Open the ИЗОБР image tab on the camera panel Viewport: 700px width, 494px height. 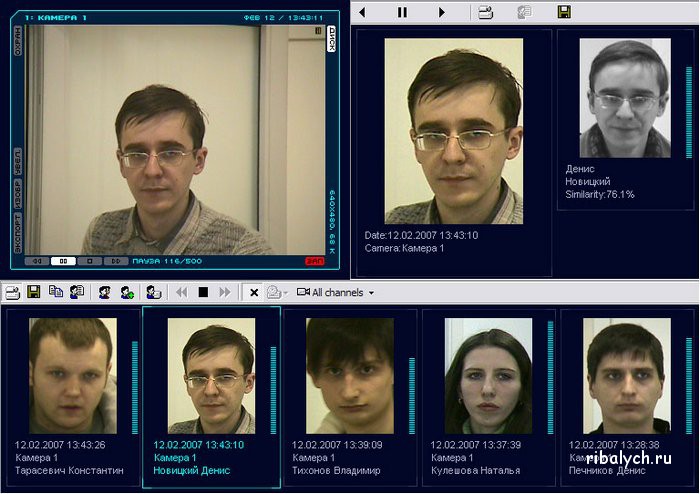[x=18, y=194]
